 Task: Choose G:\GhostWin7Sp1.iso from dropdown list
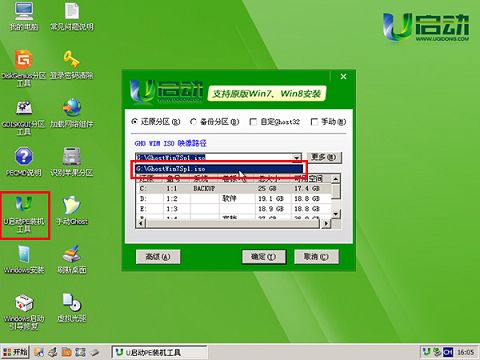[219, 168]
